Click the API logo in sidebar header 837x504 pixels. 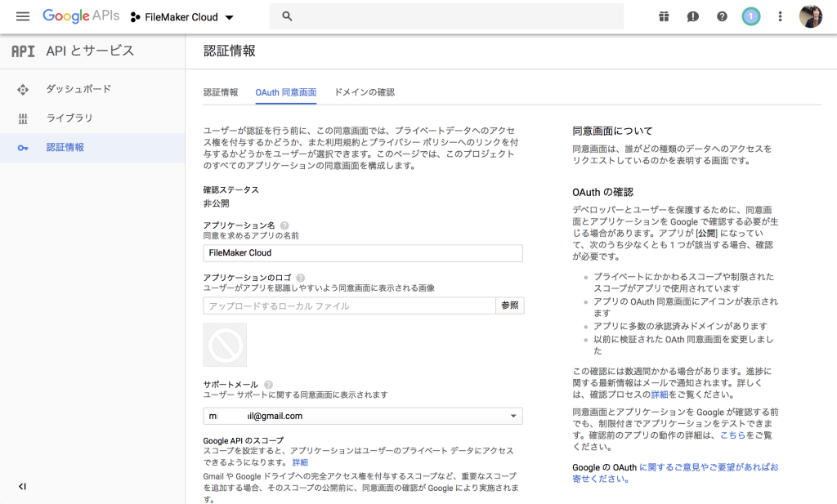click(23, 51)
